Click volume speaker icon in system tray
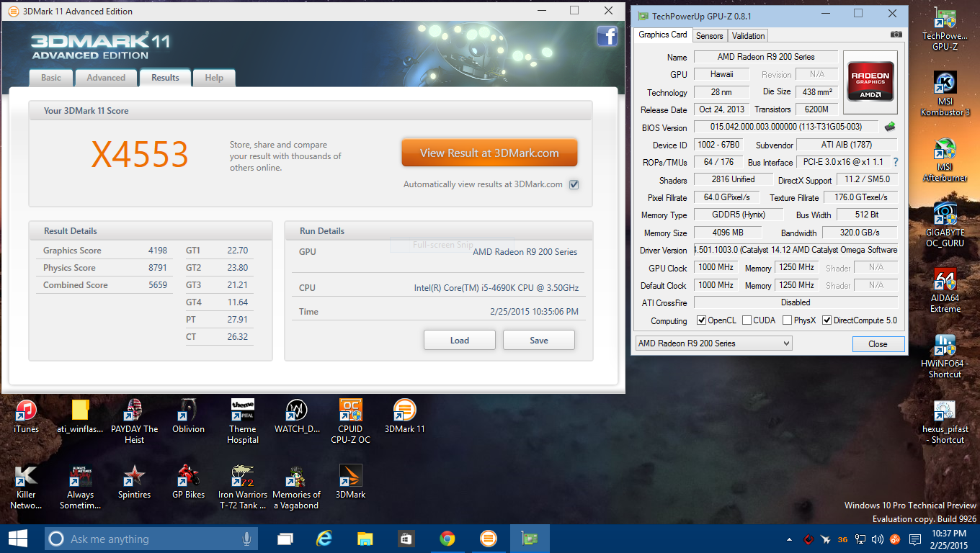 (878, 539)
